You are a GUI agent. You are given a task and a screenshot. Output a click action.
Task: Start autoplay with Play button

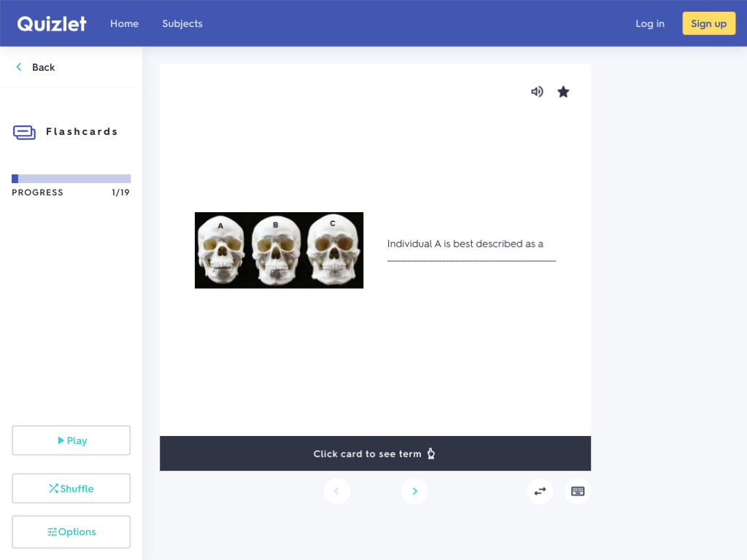tap(71, 440)
